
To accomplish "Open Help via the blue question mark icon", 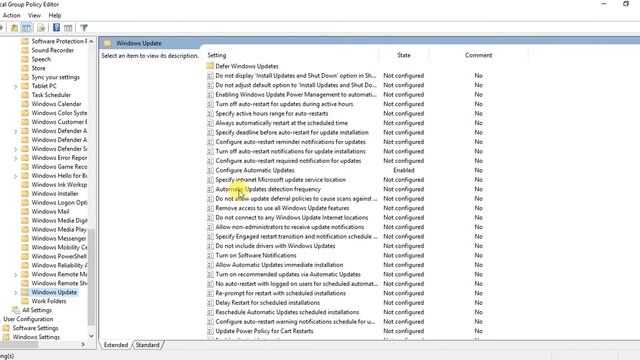I will 56,28.
